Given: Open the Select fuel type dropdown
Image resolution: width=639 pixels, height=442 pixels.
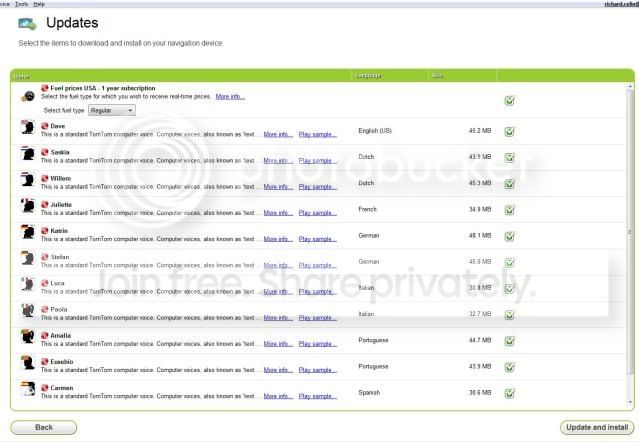Looking at the screenshot, I should [112, 110].
